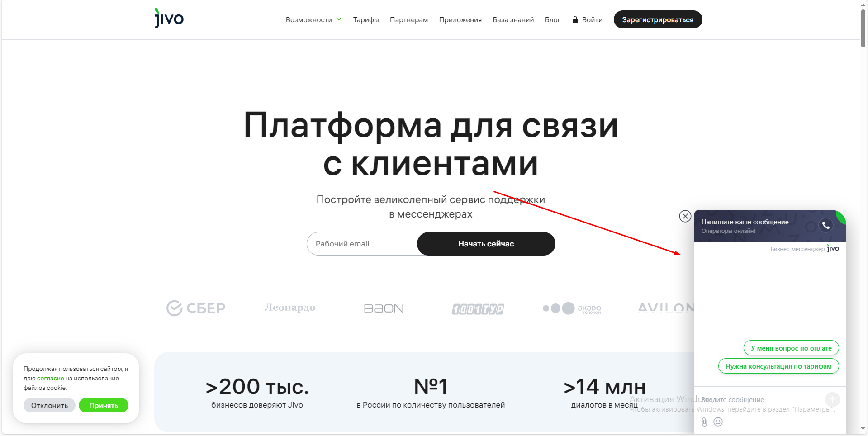
Task: Click the phone call icon in chat widget
Action: (x=825, y=225)
